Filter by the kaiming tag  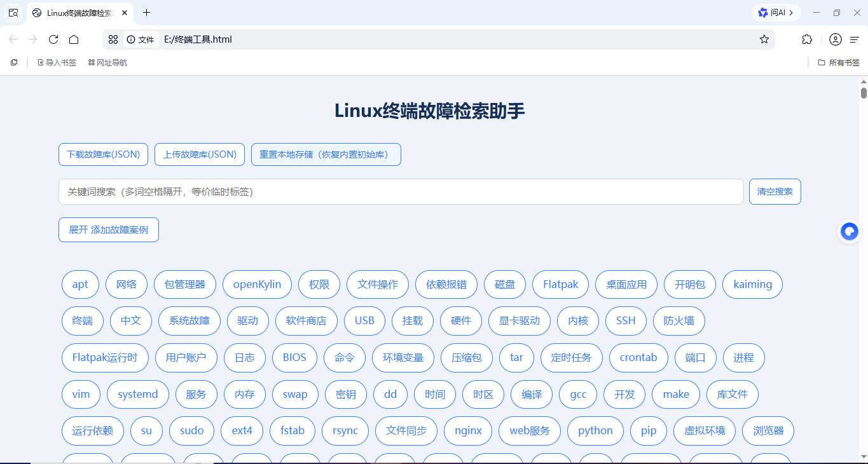coord(752,284)
